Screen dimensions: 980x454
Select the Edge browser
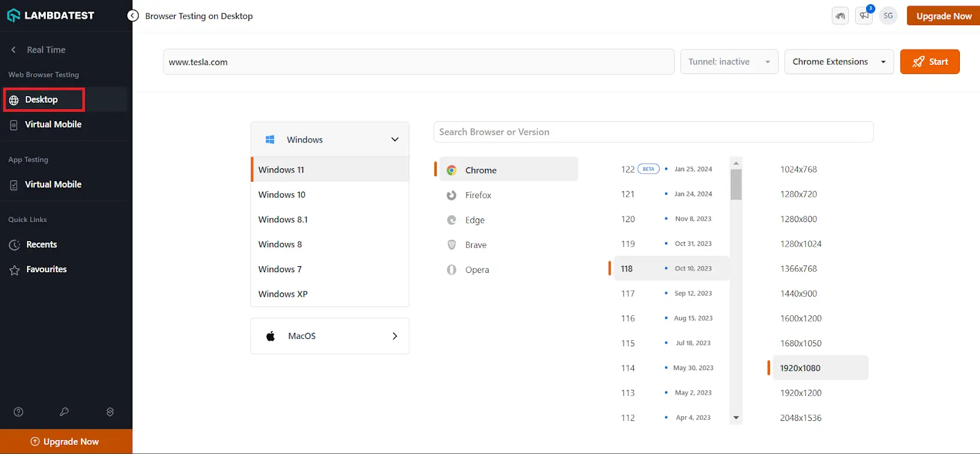coord(508,220)
